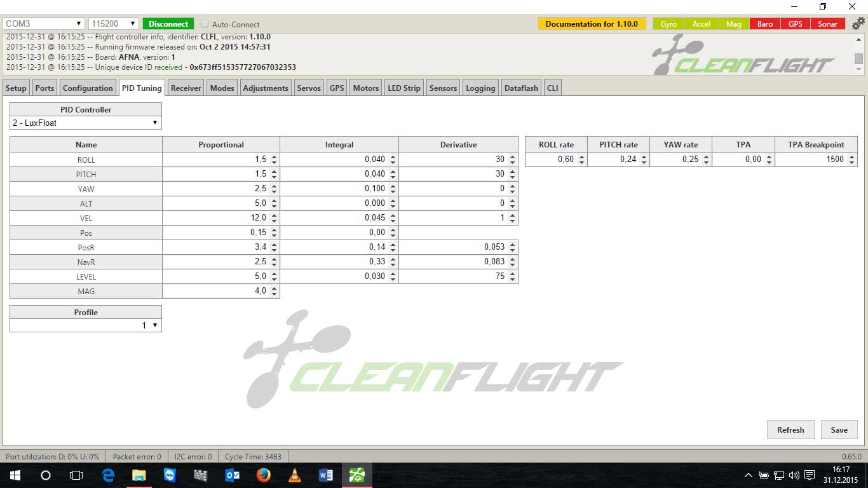Open Firefox from the taskbar

coord(263,475)
